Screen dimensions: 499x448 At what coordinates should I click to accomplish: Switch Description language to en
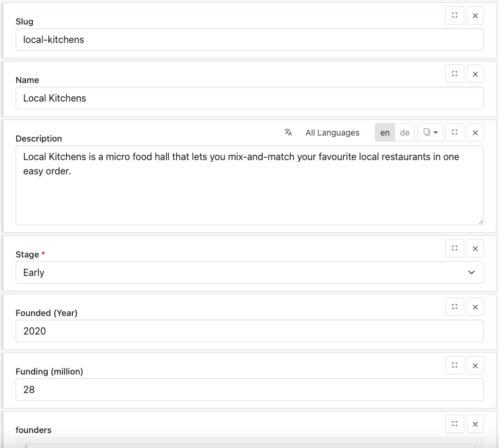385,133
